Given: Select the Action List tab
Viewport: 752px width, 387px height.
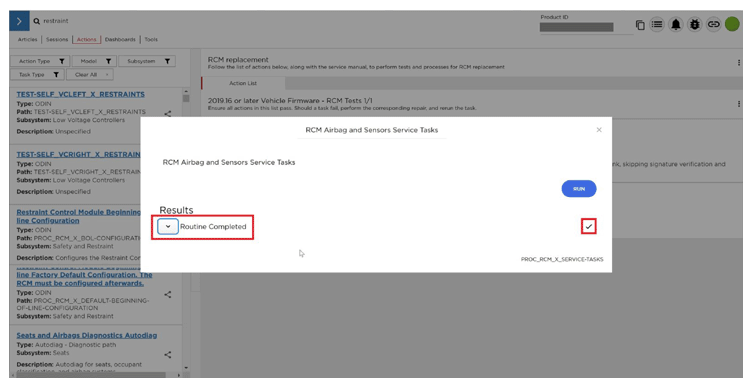Looking at the screenshot, I should (243, 83).
